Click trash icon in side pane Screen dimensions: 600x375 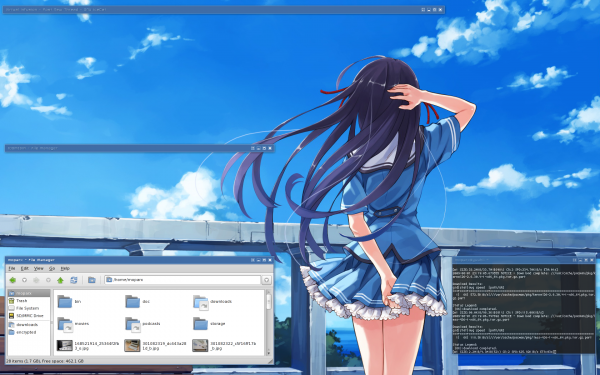tap(11, 301)
